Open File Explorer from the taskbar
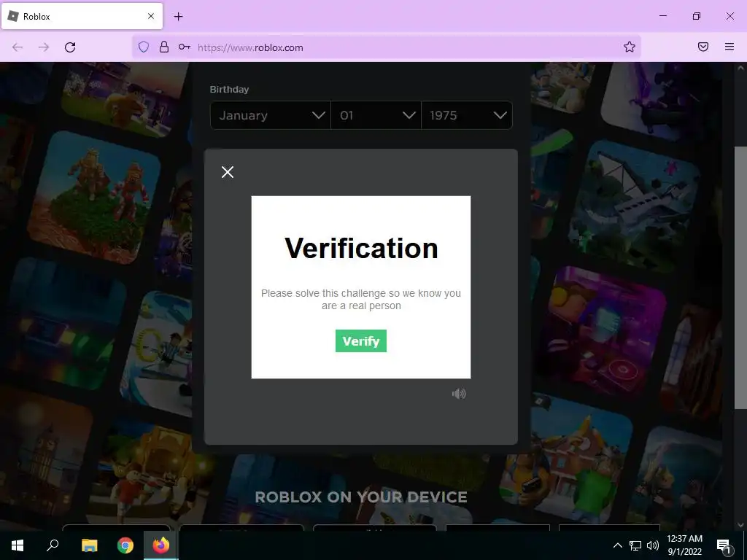Image resolution: width=747 pixels, height=560 pixels. coord(89,545)
